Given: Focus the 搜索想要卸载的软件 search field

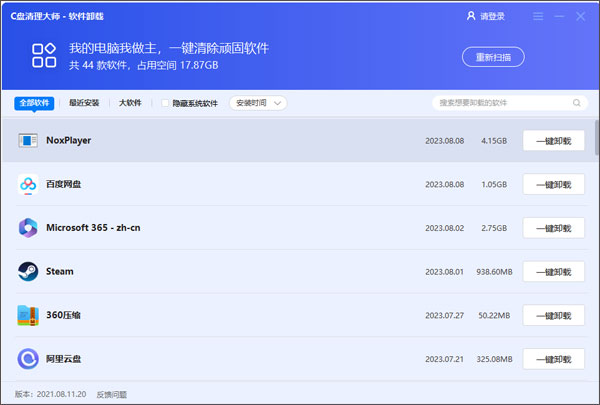Looking at the screenshot, I should [510, 103].
